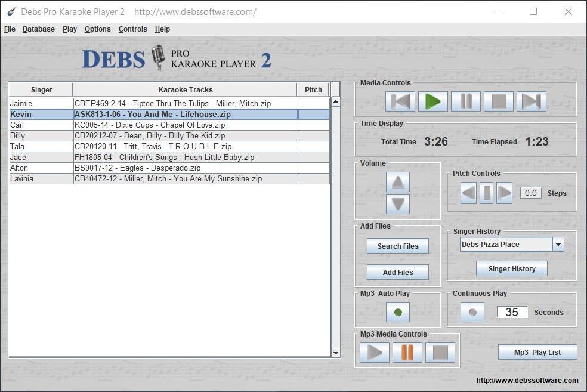This screenshot has height=392, width=587.
Task: Click the track list scroll up arrow
Action: pyautogui.click(x=336, y=102)
